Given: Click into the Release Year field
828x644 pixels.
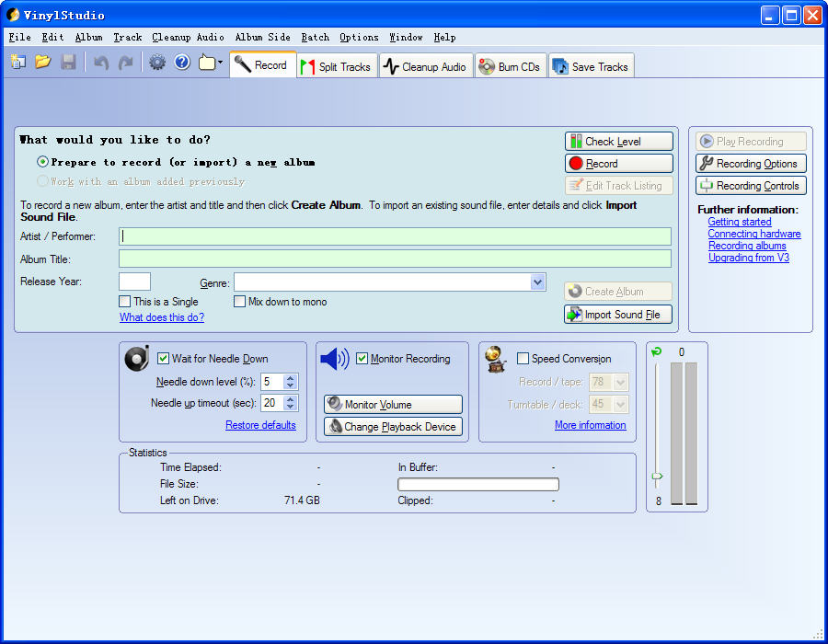Looking at the screenshot, I should click(x=134, y=282).
